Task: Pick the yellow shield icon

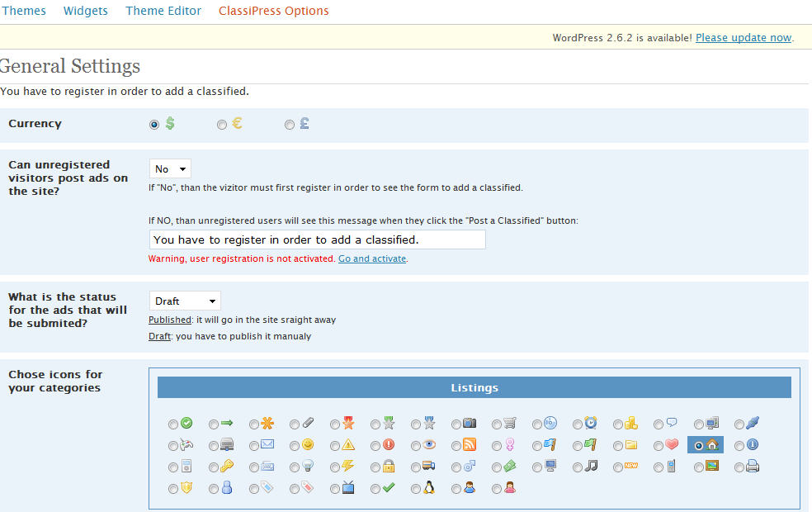Action: [186, 488]
